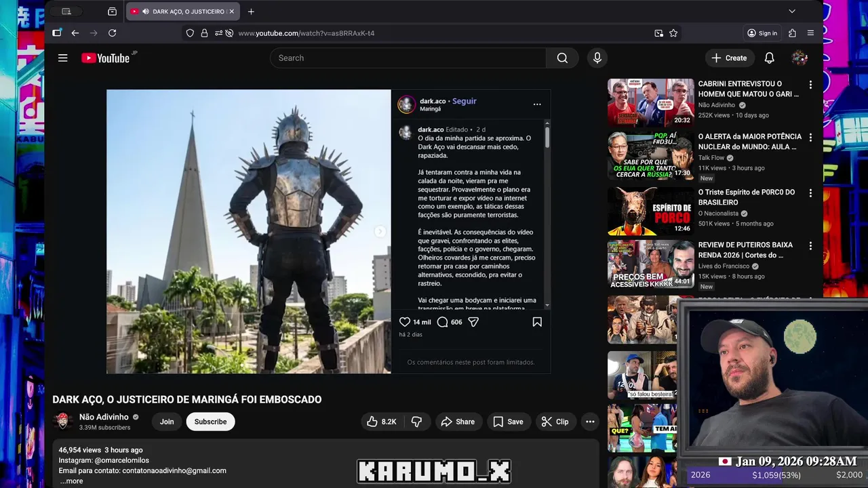Show site security via padlock icon
This screenshot has height=488, width=868.
(204, 33)
